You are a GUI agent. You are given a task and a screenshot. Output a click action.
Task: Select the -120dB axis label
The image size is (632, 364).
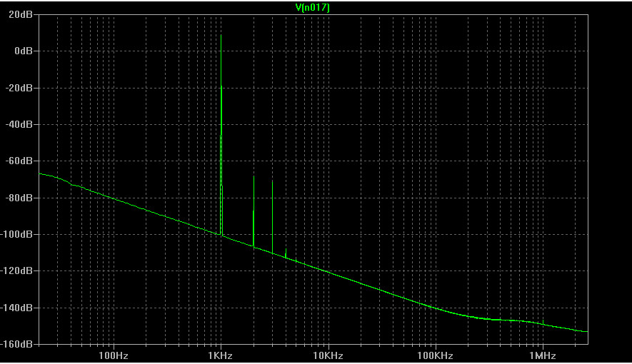[x=16, y=271]
